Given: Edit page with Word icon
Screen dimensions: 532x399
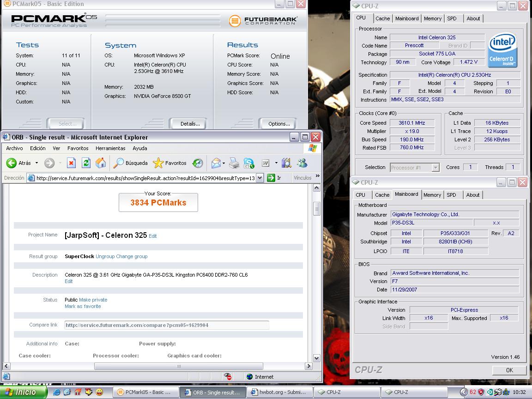Looking at the screenshot, I should [x=266, y=163].
